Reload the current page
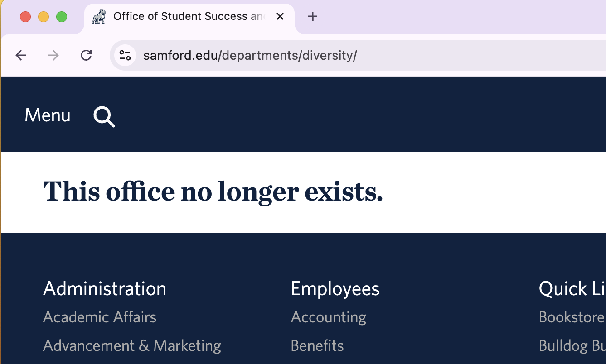 pos(86,56)
